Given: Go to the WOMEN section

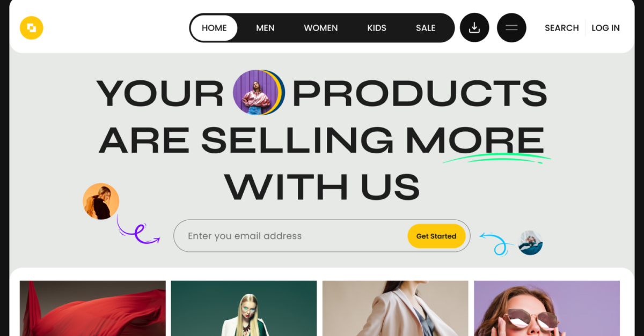Looking at the screenshot, I should pyautogui.click(x=321, y=28).
